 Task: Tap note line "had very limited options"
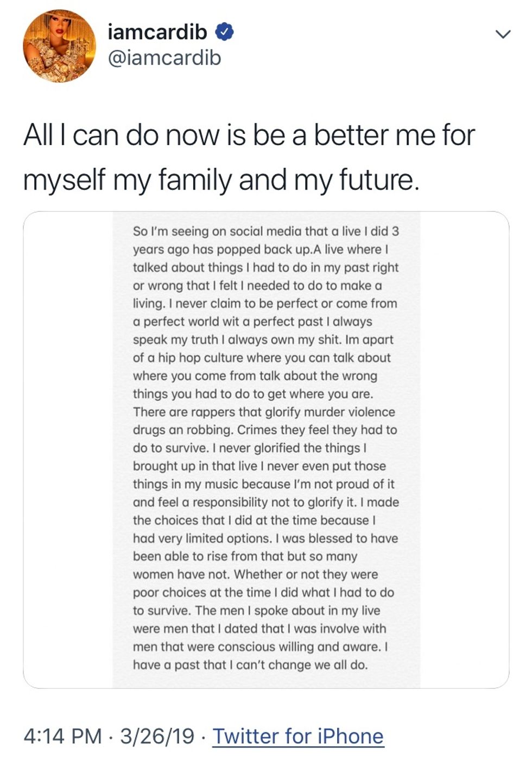(x=265, y=538)
